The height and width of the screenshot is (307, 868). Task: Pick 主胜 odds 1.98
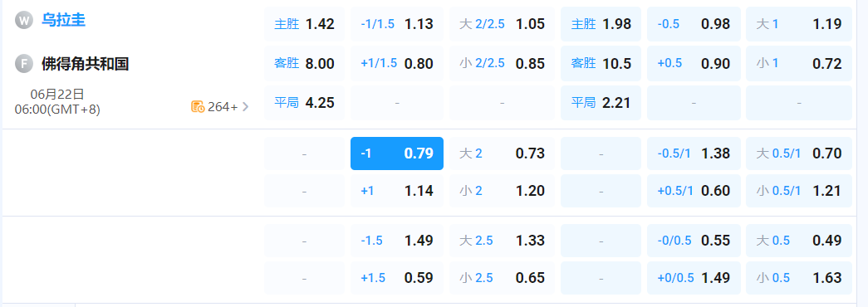(x=601, y=24)
